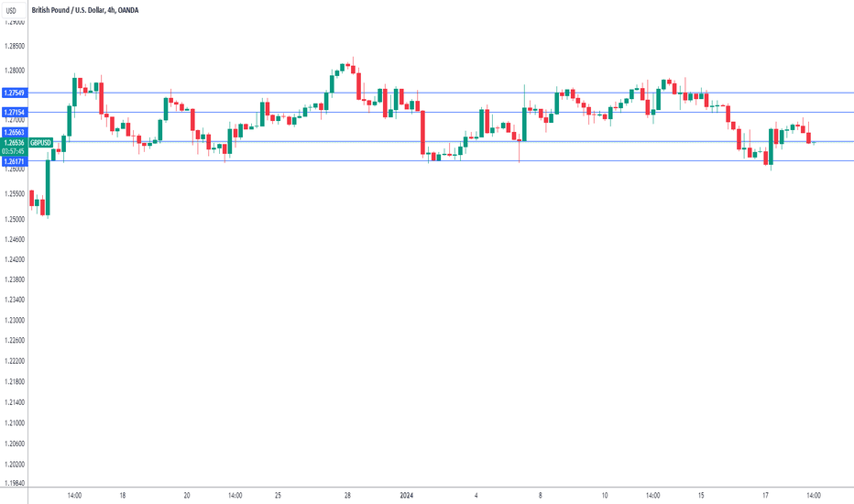Click the 1.28500 price scale label
Image resolution: width=854 pixels, height=504 pixels.
[14, 47]
